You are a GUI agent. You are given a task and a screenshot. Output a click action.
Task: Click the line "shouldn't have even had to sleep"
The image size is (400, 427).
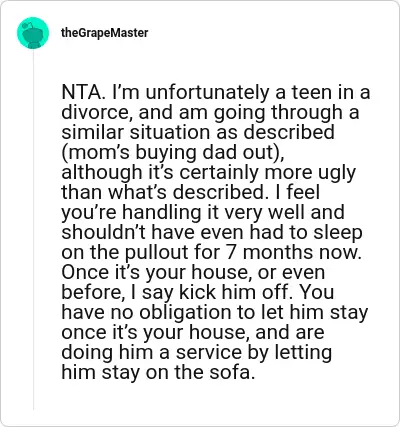[x=212, y=233]
